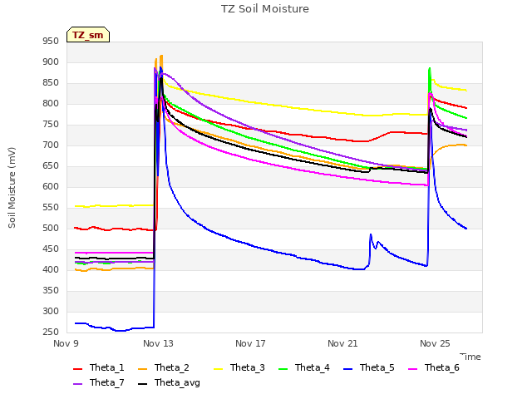Toggle the Theta_avg legend entry
The height and width of the screenshot is (399, 532).
pyautogui.click(x=169, y=382)
